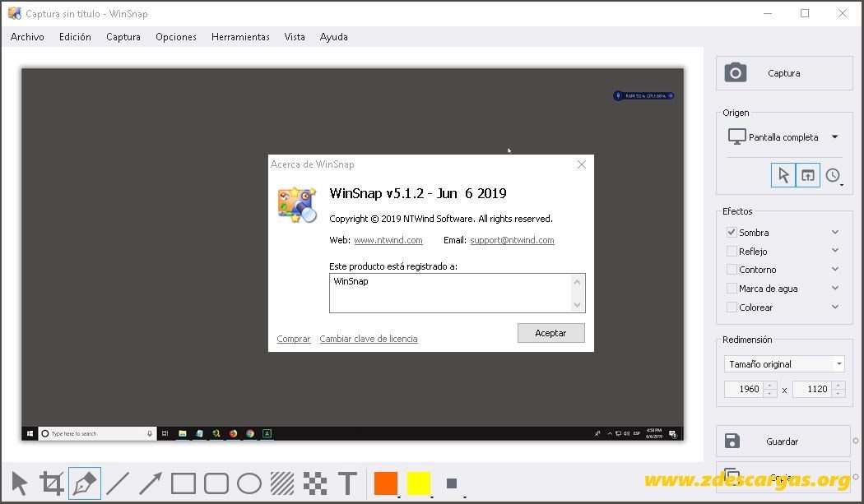Increase the width value stepper
864x504 pixels.
coord(770,385)
